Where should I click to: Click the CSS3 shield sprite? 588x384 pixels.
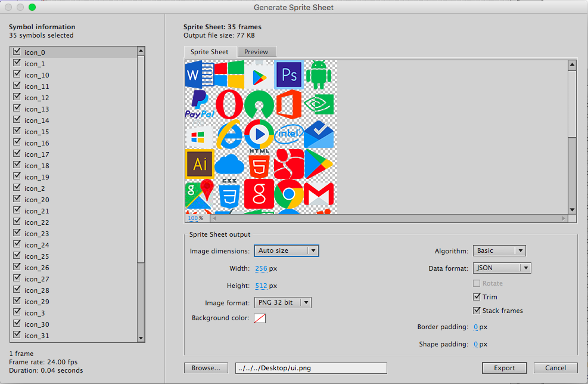click(229, 194)
